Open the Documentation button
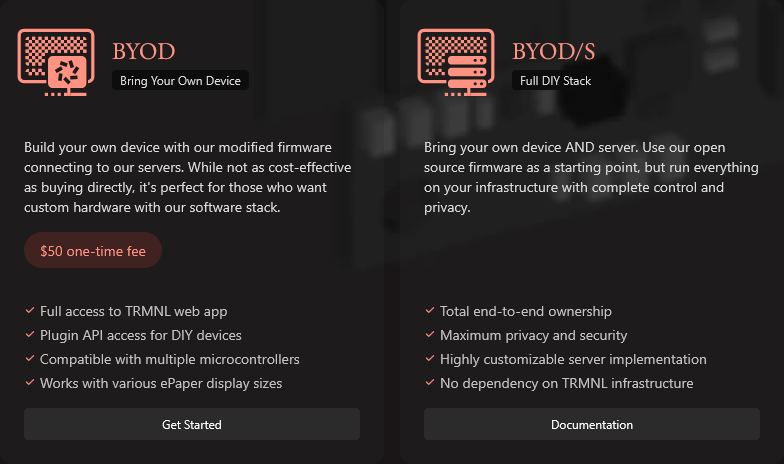 592,424
